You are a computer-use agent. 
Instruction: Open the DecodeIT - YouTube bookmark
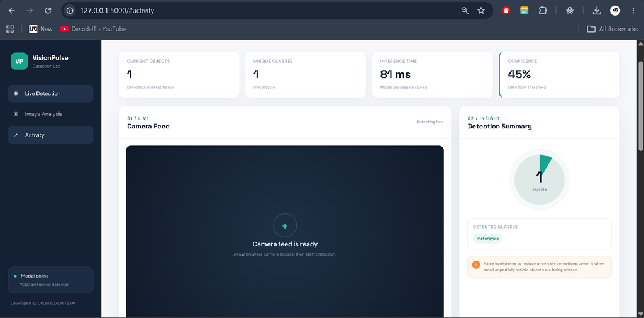point(93,29)
